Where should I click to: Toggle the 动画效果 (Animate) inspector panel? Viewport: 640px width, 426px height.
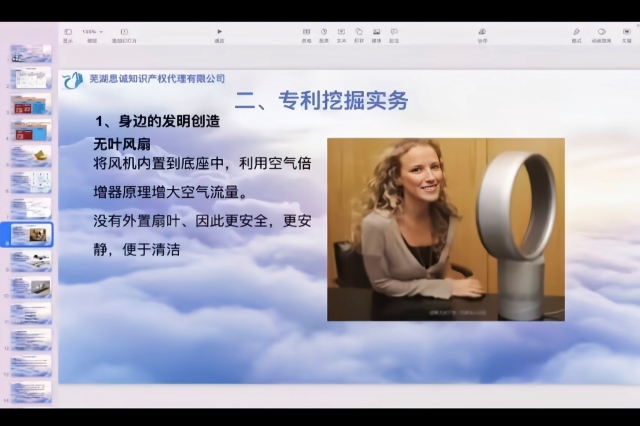(601, 34)
